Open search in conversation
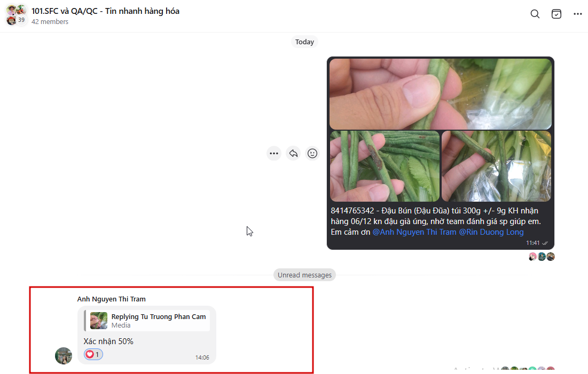The height and width of the screenshot is (374, 588). click(535, 14)
